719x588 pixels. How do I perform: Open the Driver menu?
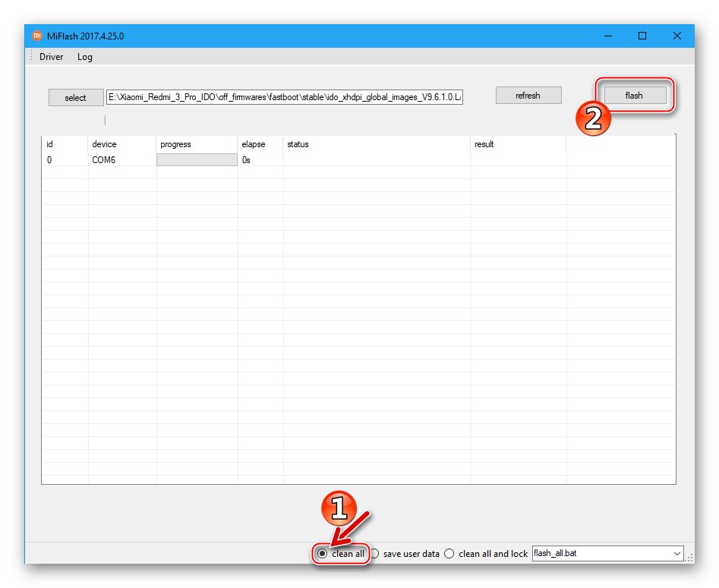(x=51, y=57)
